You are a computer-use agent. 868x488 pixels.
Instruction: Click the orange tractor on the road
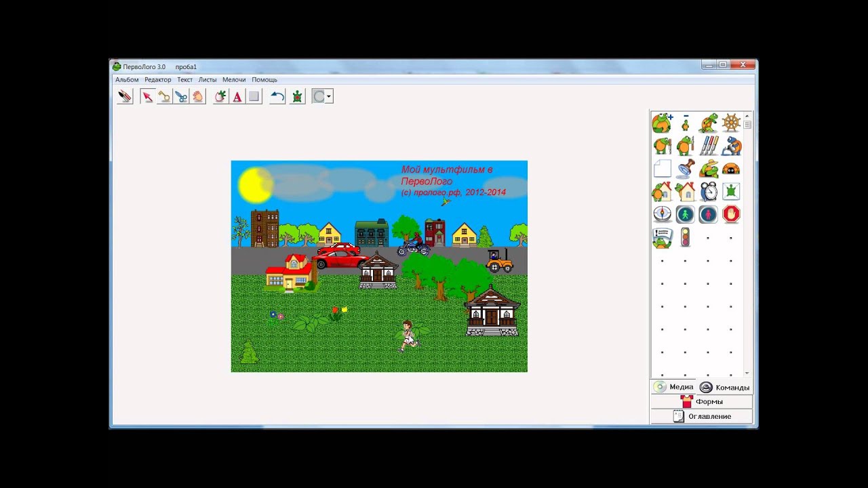(x=500, y=261)
